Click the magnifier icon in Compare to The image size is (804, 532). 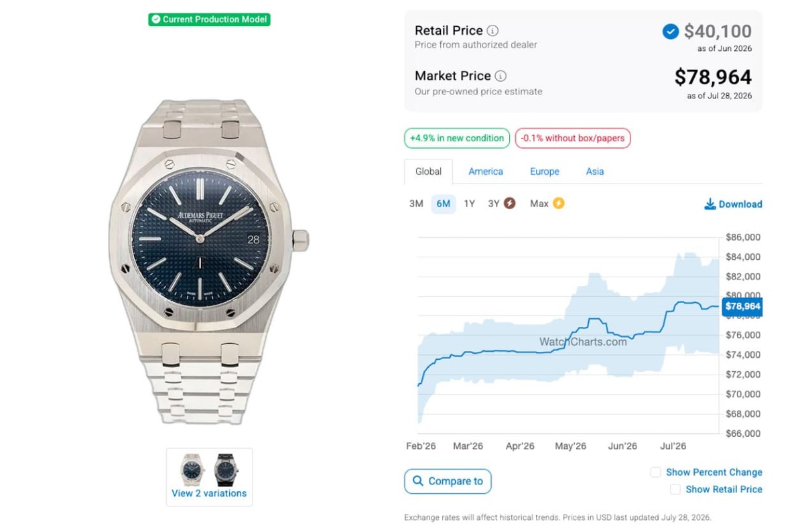418,481
